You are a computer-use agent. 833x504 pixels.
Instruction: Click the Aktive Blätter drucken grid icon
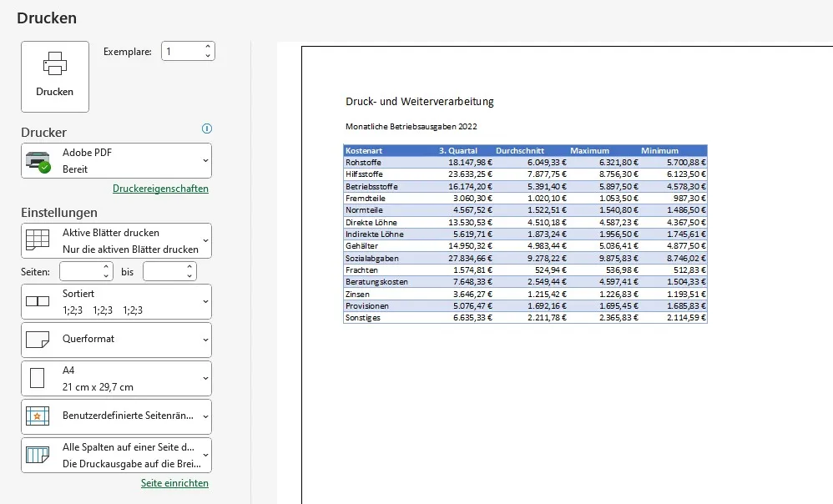[38, 240]
